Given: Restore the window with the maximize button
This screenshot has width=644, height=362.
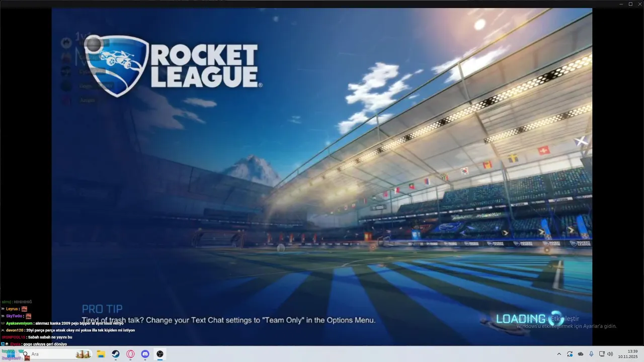Looking at the screenshot, I should pos(630,4).
